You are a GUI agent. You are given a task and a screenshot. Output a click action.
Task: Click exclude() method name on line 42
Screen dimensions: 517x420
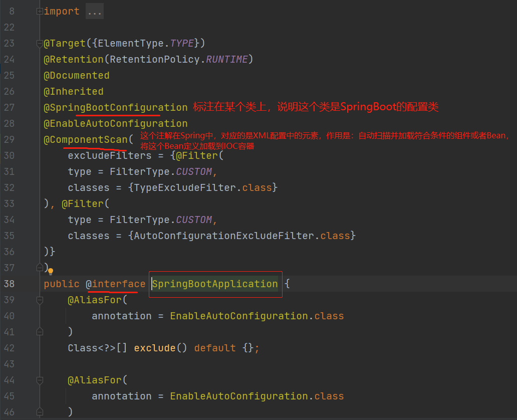point(155,348)
